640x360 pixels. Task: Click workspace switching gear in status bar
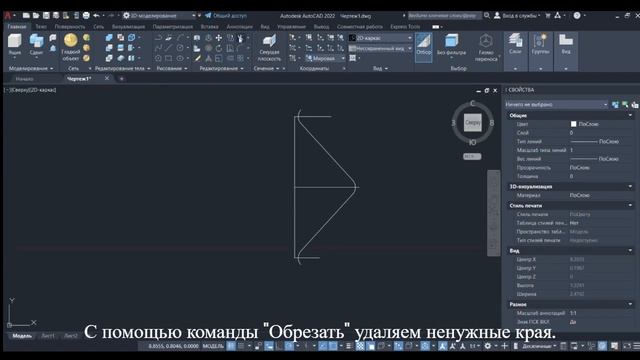point(487,346)
